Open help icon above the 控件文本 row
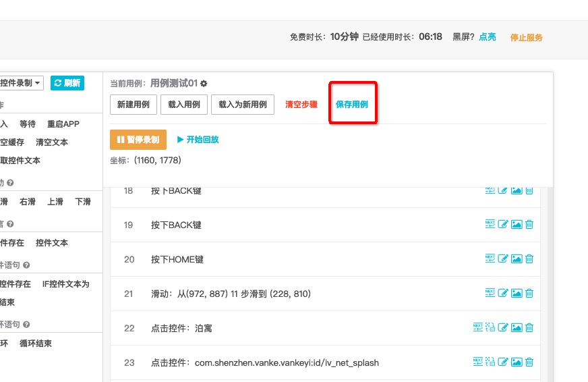The image size is (588, 382). tap(10, 224)
